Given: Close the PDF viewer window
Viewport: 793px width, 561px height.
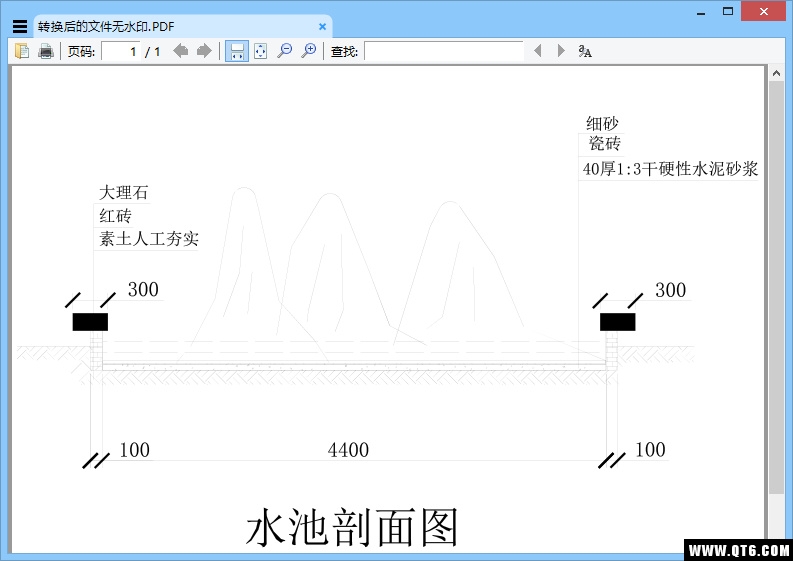Looking at the screenshot, I should (x=764, y=11).
